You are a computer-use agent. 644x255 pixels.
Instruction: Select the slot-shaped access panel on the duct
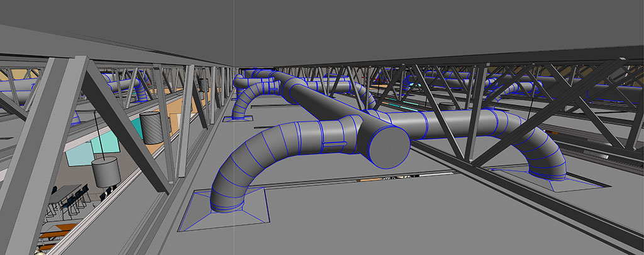(x=335, y=144)
